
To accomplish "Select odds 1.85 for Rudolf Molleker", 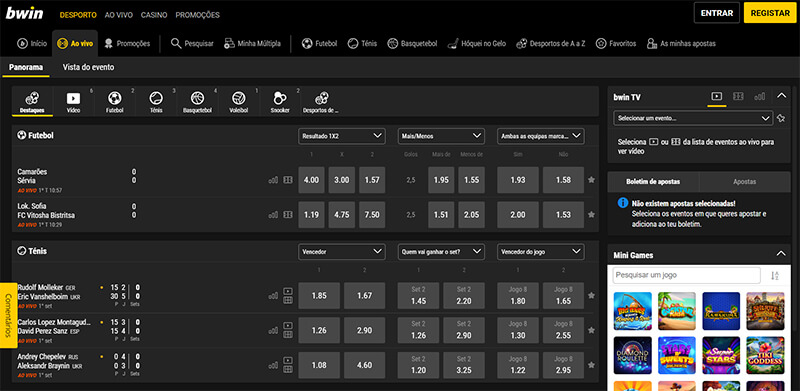I will [x=319, y=296].
